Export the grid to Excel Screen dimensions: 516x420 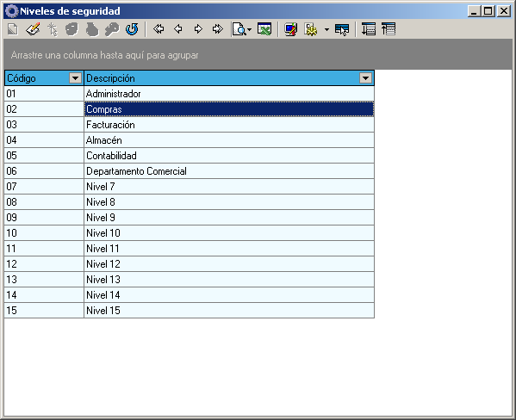(264, 29)
